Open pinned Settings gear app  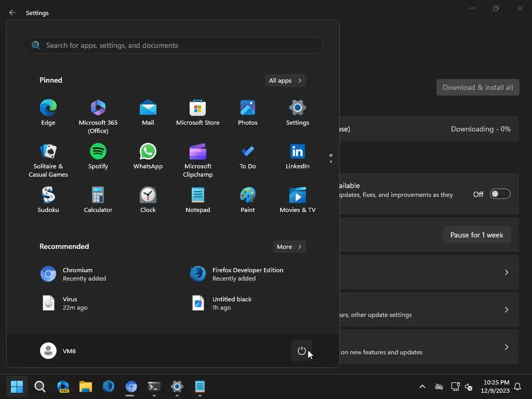[298, 112]
